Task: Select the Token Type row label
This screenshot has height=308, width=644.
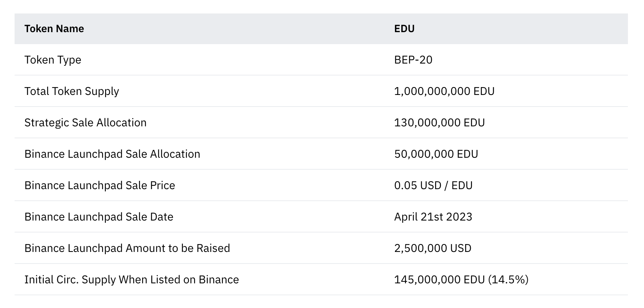Action: [53, 60]
